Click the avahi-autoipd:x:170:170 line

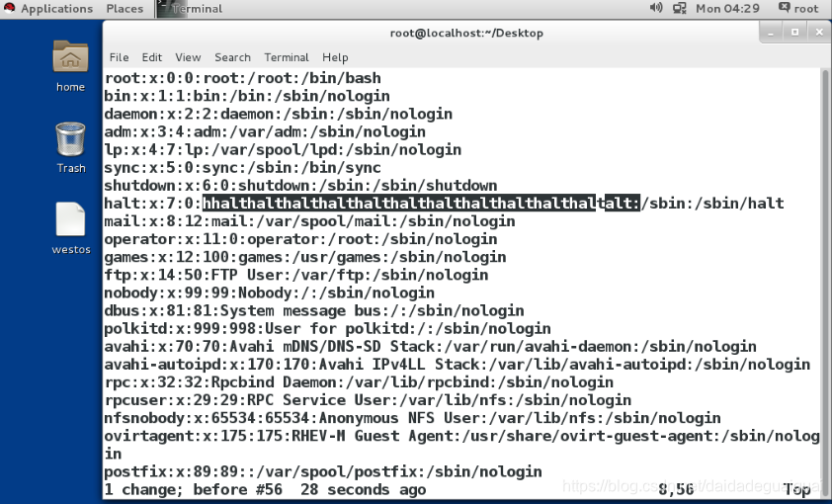click(x=457, y=365)
